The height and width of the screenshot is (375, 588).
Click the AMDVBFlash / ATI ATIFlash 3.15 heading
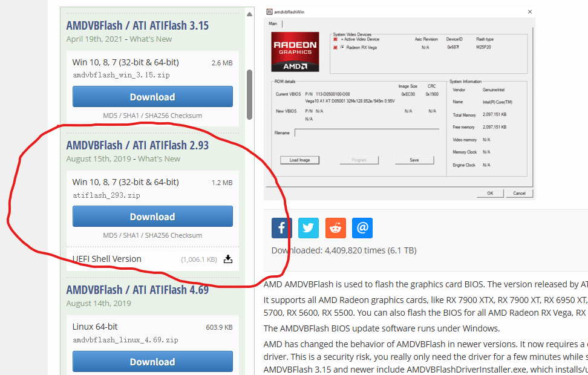137,25
